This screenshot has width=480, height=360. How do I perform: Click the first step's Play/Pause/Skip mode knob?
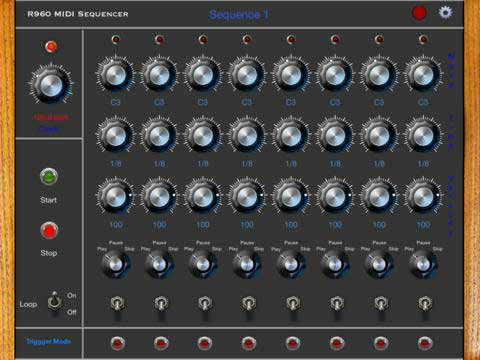[x=115, y=264]
